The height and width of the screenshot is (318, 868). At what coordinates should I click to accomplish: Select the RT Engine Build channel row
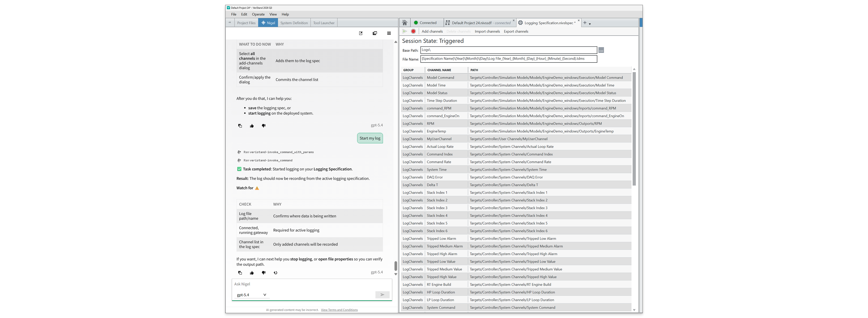coord(516,285)
